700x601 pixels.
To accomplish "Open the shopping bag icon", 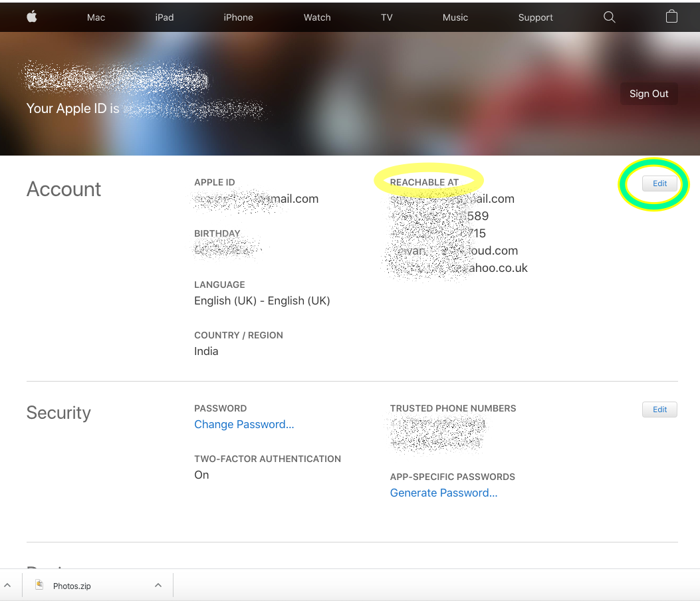I will (671, 17).
